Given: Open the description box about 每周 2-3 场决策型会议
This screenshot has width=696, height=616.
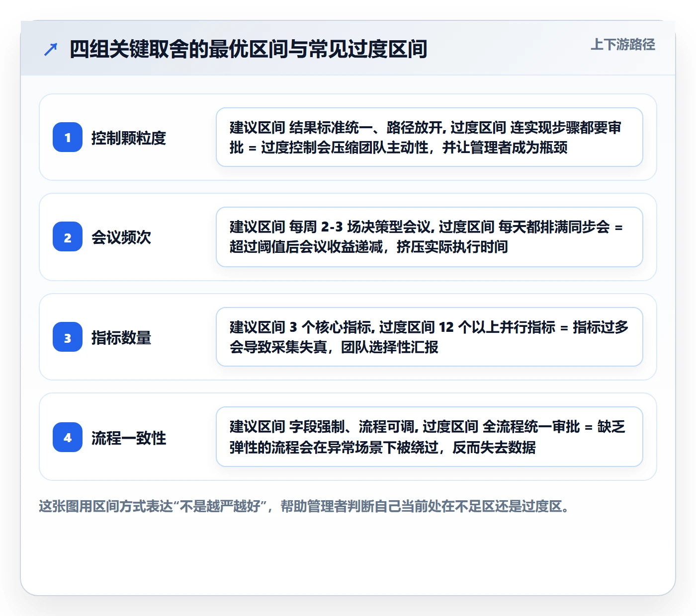Looking at the screenshot, I should point(430,237).
